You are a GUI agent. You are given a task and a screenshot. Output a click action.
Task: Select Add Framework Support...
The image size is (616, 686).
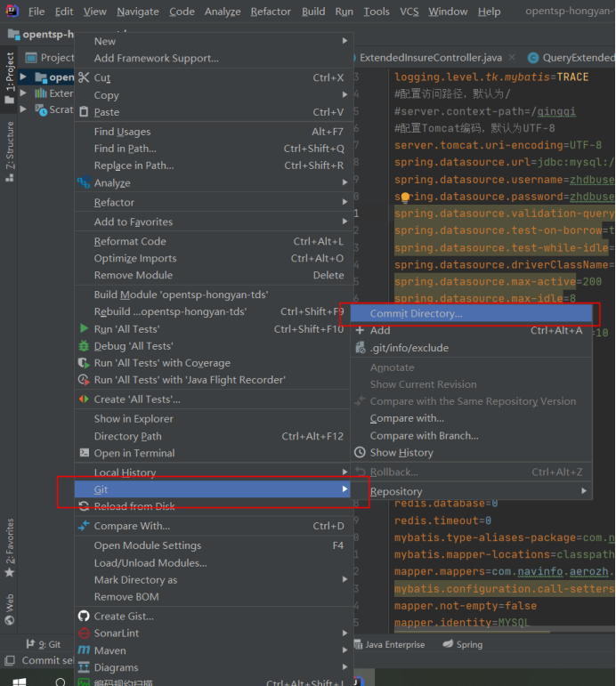(214, 58)
